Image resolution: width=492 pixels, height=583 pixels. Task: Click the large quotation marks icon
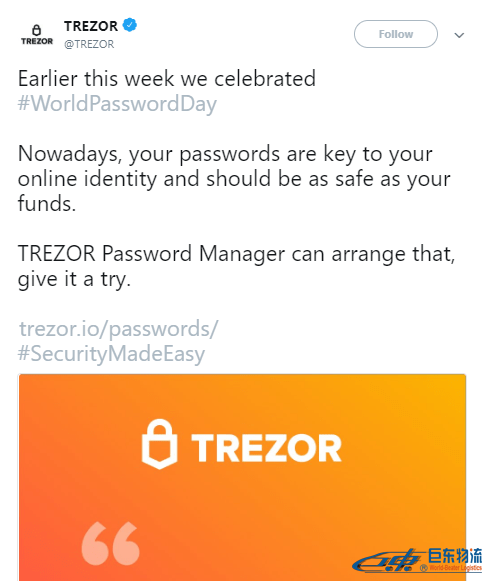click(110, 543)
